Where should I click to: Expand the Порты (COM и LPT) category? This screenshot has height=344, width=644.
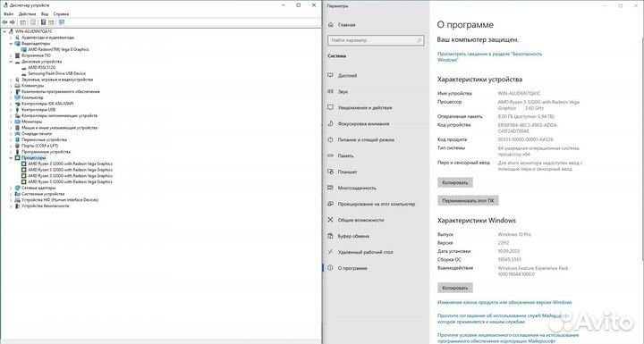(x=11, y=146)
